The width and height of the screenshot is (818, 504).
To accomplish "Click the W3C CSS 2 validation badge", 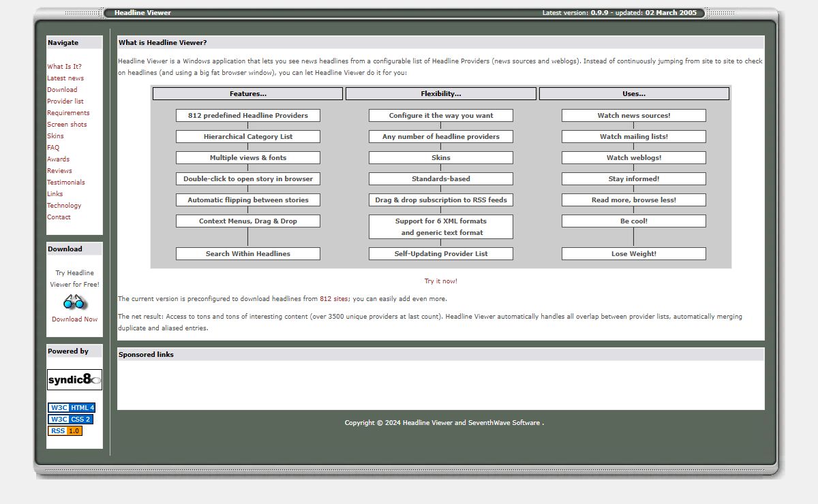I will pos(70,420).
